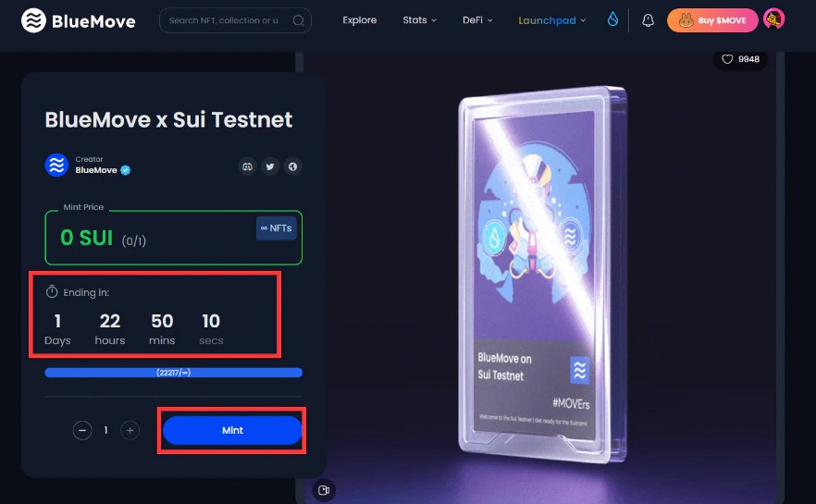
Task: Expand the Stats dropdown
Action: (419, 20)
